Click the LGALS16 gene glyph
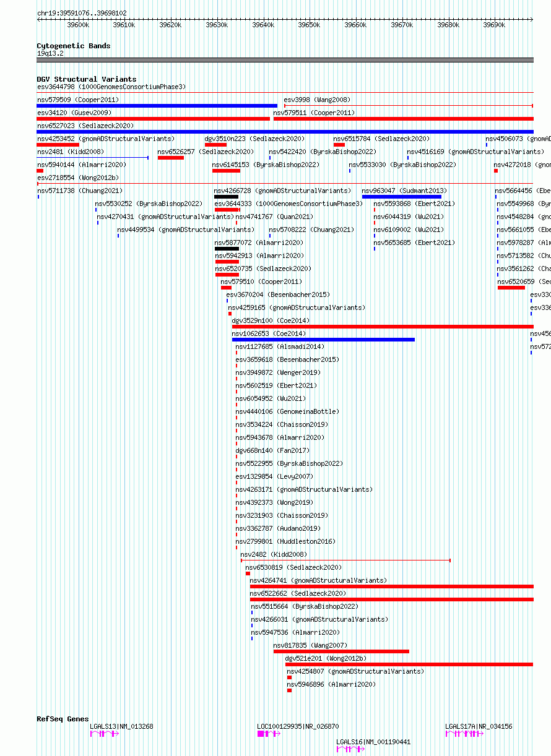 coord(350,749)
